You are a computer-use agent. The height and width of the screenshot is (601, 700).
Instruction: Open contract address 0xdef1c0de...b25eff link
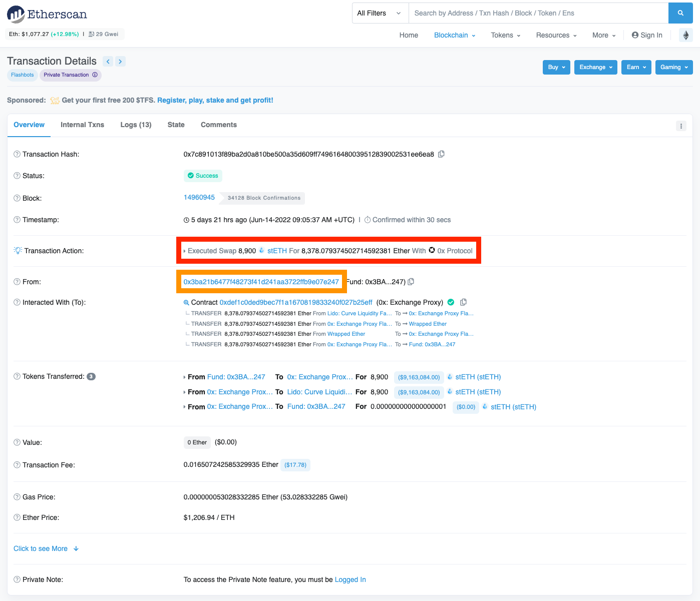(296, 302)
